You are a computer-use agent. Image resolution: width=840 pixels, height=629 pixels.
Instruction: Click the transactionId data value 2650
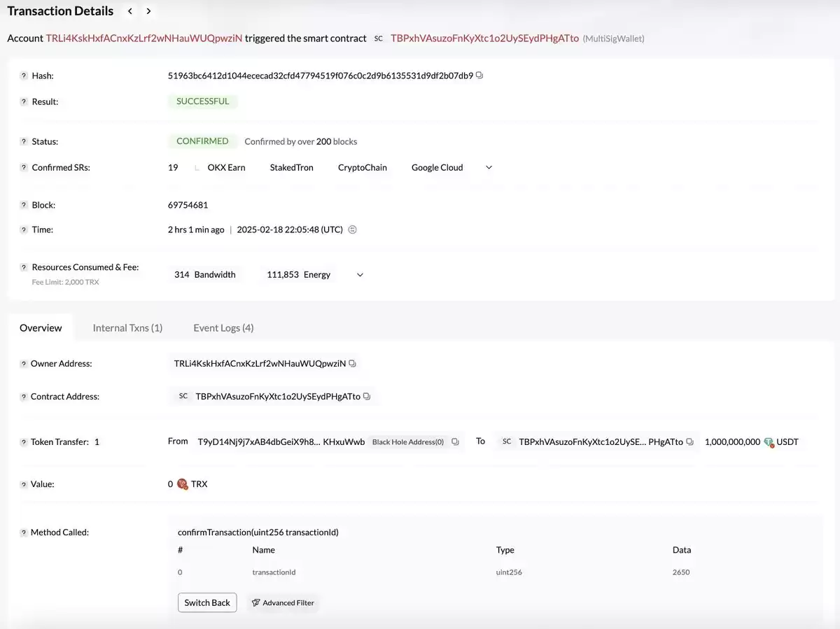pyautogui.click(x=681, y=572)
